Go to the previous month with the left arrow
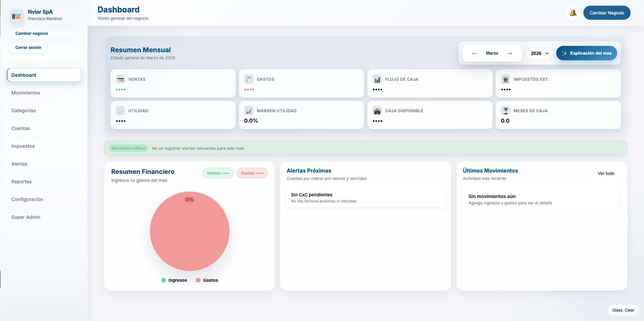The width and height of the screenshot is (644, 321). click(x=474, y=53)
